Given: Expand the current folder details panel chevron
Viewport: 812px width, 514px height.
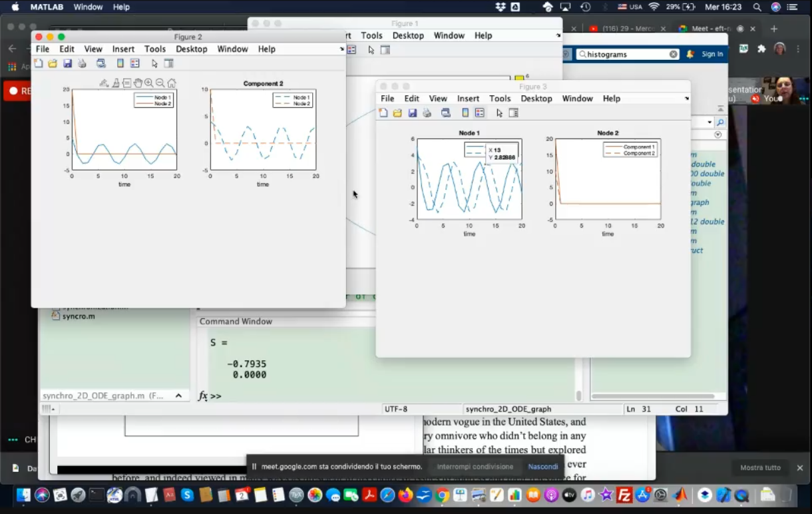Looking at the screenshot, I should pyautogui.click(x=178, y=395).
